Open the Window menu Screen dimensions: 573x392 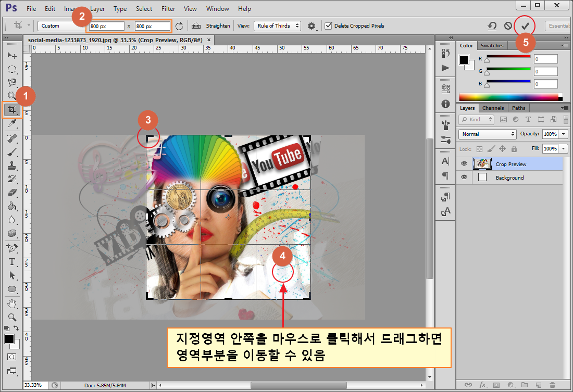click(217, 9)
